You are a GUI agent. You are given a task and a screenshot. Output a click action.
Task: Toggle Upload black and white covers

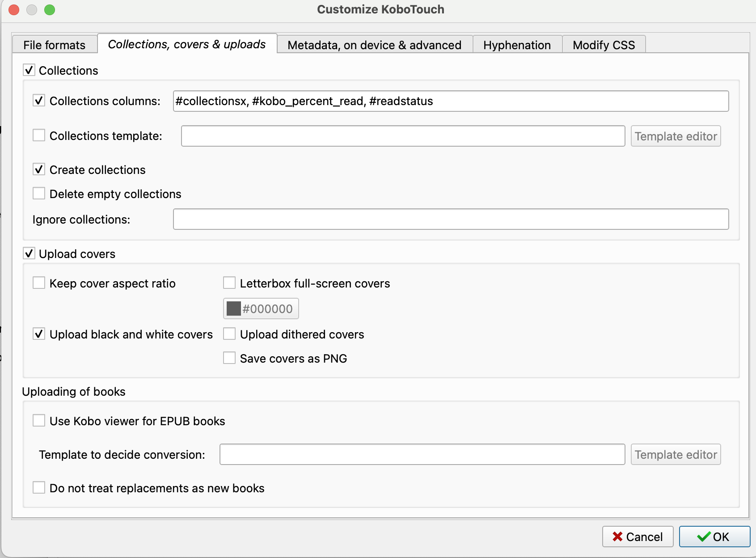point(39,334)
